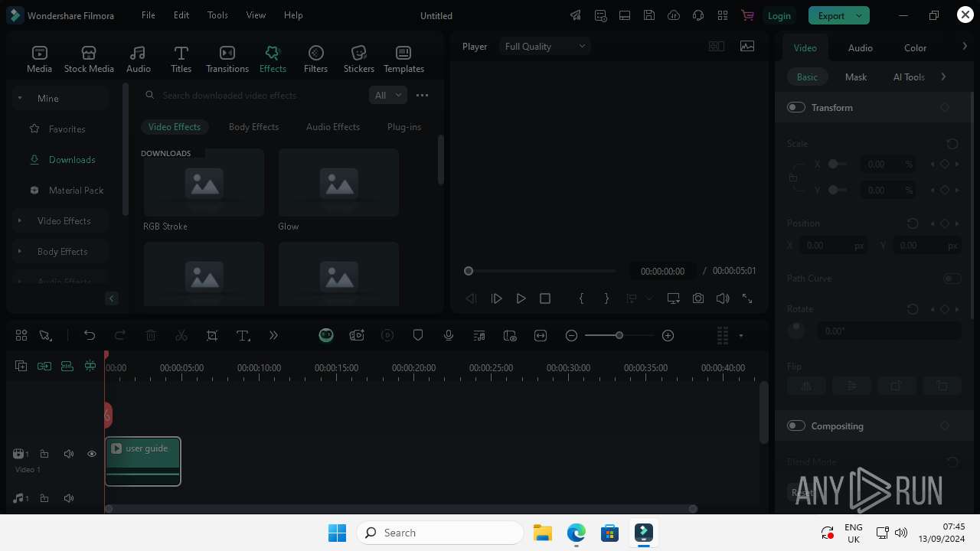The height and width of the screenshot is (551, 980).
Task: Click the mark in bracket icon
Action: 581,298
